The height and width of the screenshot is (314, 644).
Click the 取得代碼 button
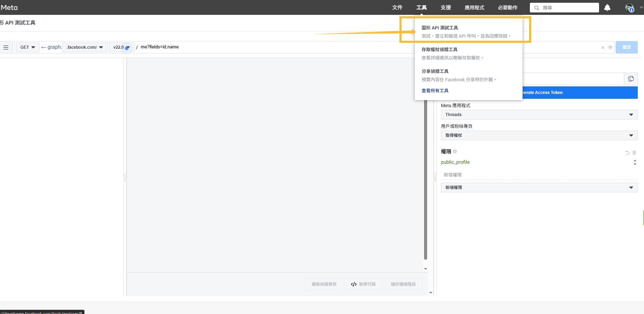pyautogui.click(x=363, y=284)
